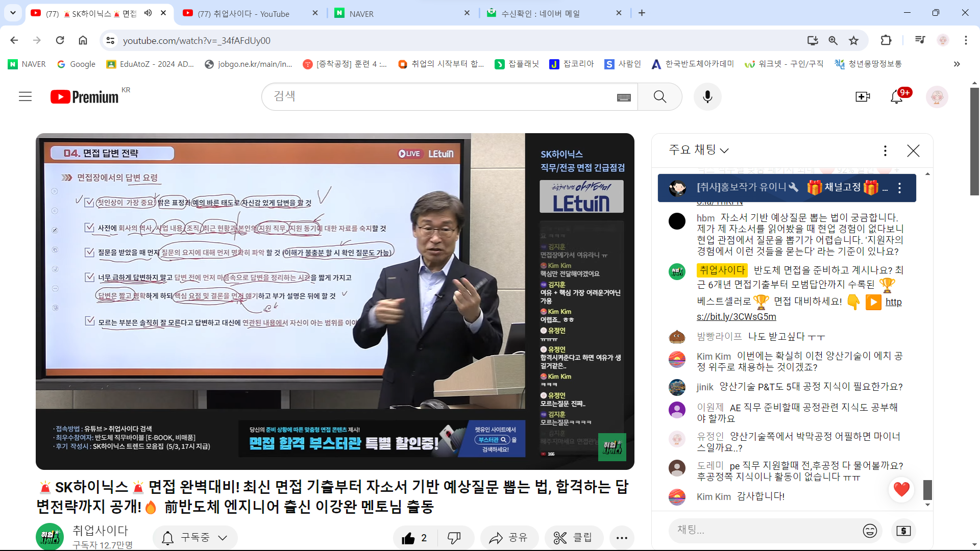The height and width of the screenshot is (551, 980).
Task: Mute the tab using the speaker icon
Action: coord(148,13)
